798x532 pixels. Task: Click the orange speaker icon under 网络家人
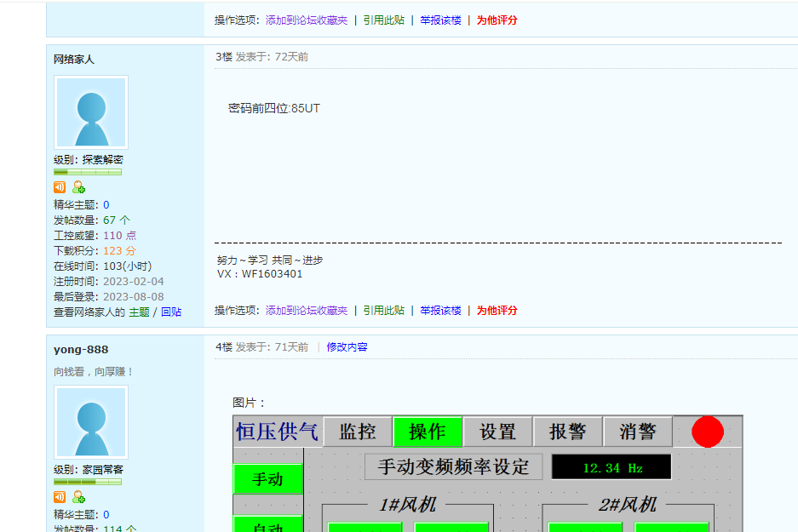pyautogui.click(x=60, y=187)
